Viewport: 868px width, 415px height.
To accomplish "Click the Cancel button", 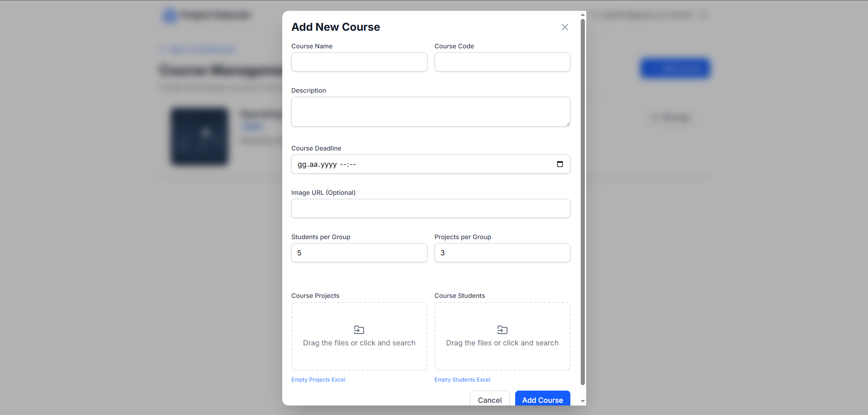I will click(489, 398).
